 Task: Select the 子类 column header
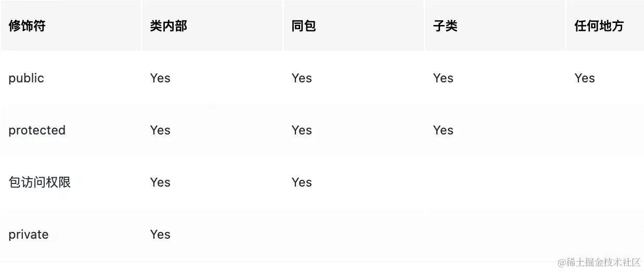[x=445, y=26]
